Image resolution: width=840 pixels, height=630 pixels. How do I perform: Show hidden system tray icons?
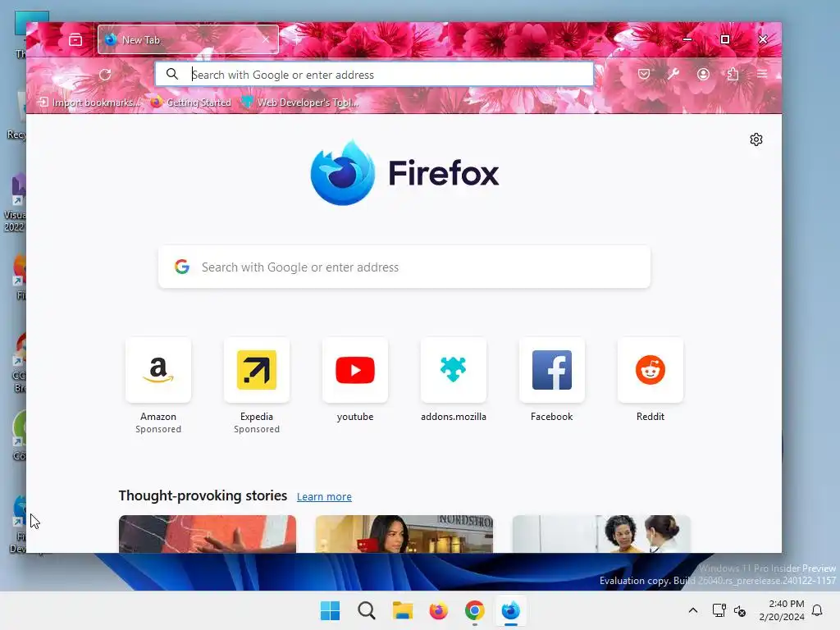click(692, 610)
